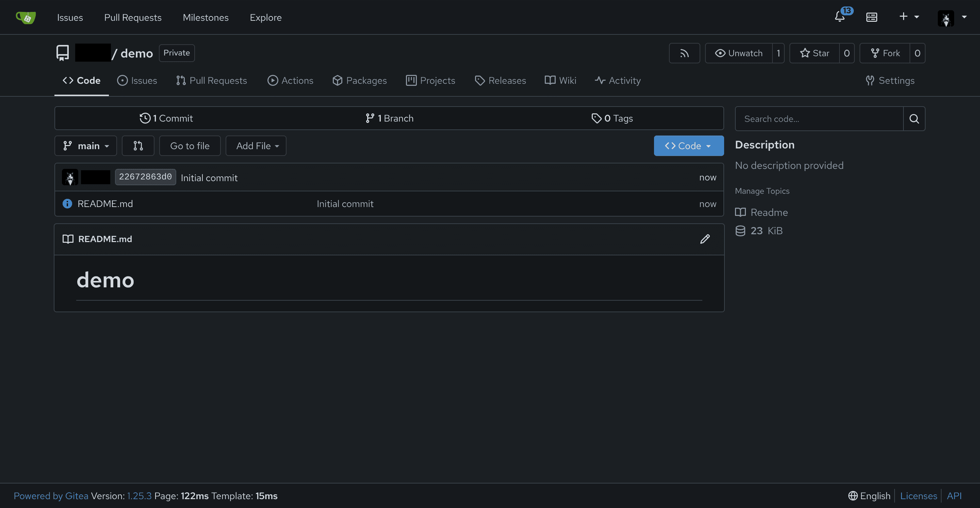Open the active stopwatch list icon

pos(871,17)
